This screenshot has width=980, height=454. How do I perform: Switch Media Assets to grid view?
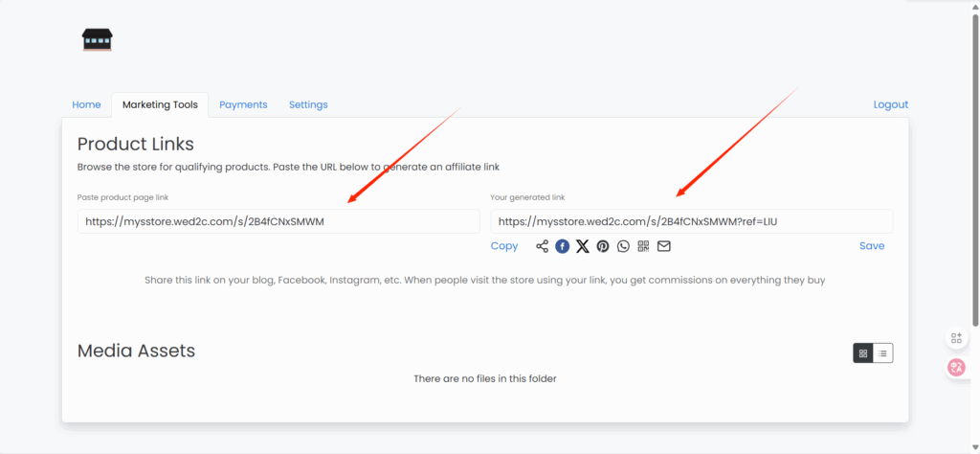click(863, 353)
